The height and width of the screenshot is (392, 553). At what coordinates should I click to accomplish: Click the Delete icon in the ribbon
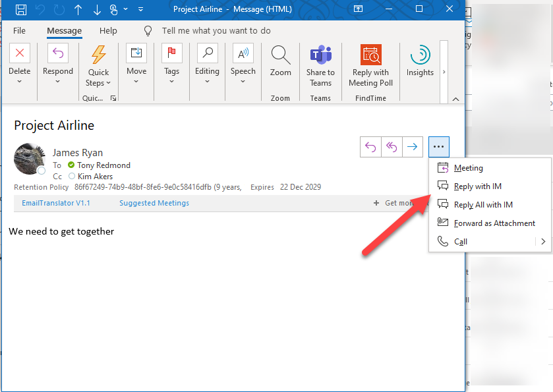coord(20,54)
